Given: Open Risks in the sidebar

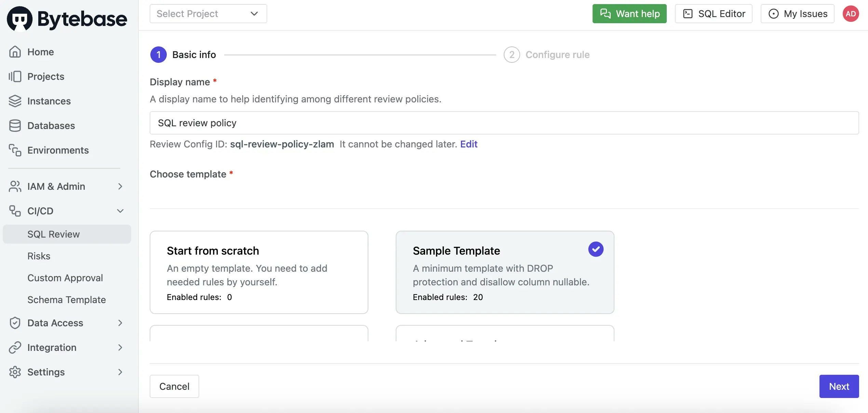Looking at the screenshot, I should (x=39, y=256).
